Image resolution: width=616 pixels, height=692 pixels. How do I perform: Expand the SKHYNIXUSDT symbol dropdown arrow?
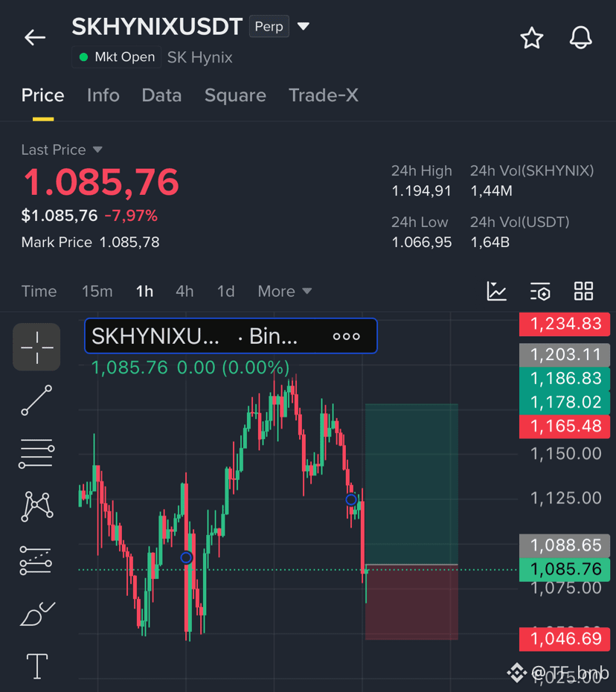[x=303, y=27]
